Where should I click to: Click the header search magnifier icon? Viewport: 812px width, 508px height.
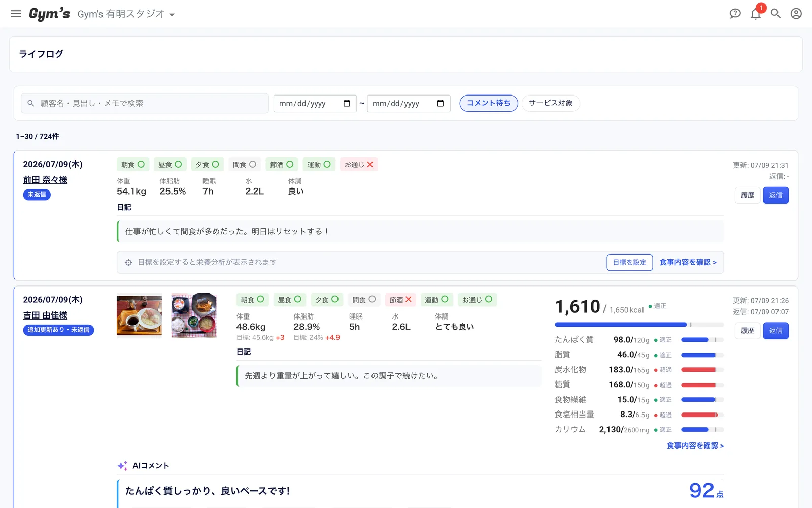775,14
